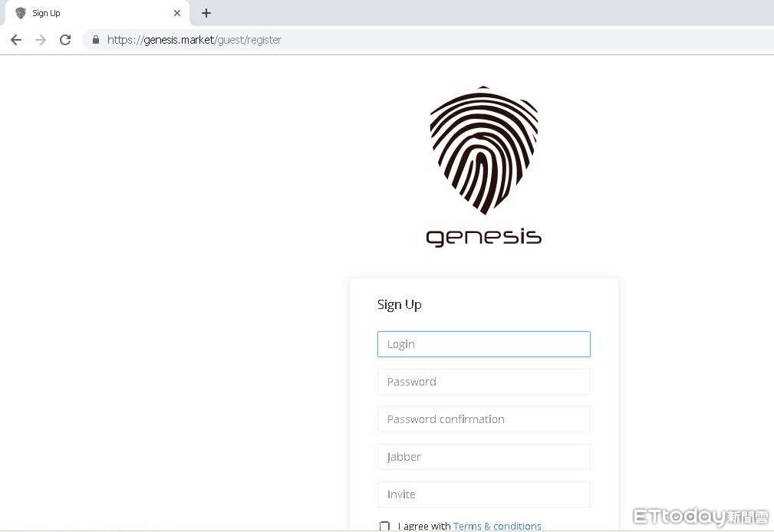Reload the page with refresh icon

click(65, 40)
